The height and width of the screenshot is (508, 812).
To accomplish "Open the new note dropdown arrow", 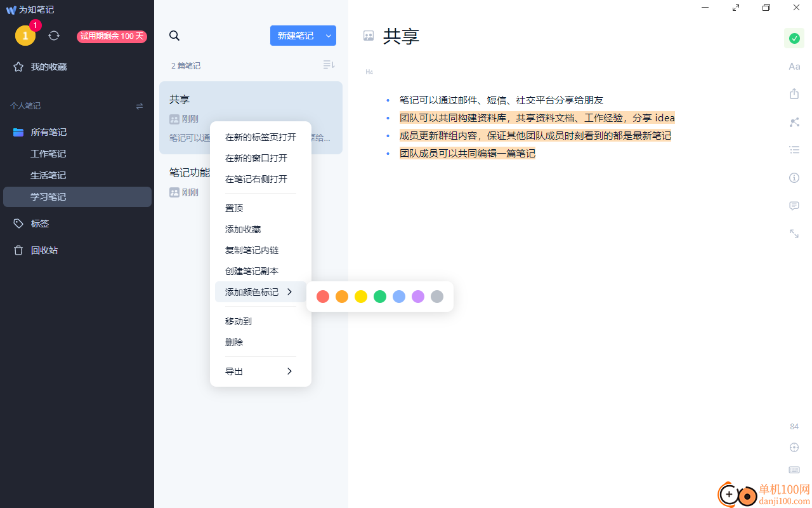I will (329, 36).
